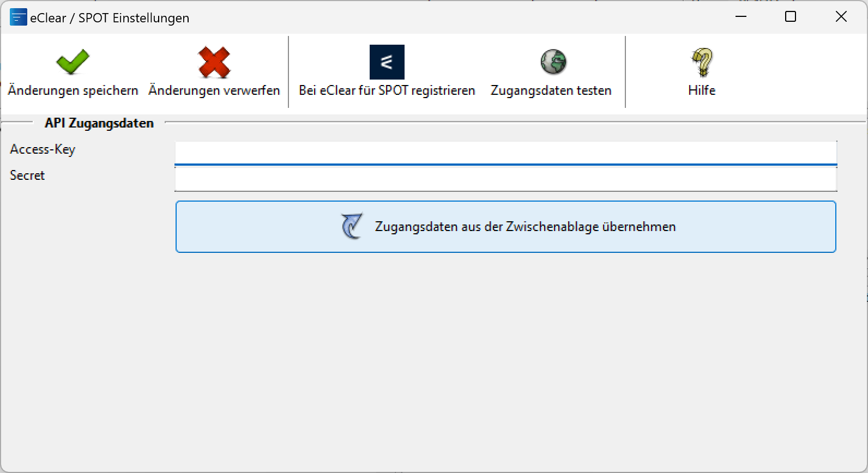Focus the Access-Key input field
The width and height of the screenshot is (868, 473).
click(505, 153)
